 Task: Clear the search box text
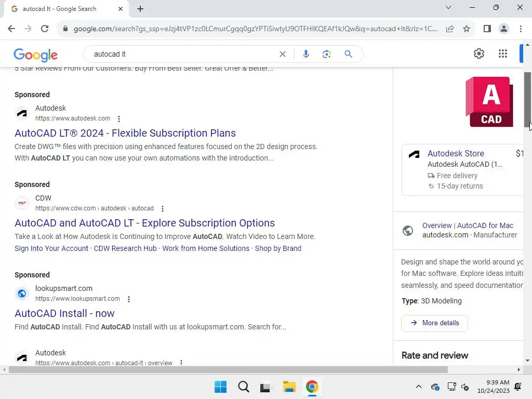pyautogui.click(x=282, y=54)
